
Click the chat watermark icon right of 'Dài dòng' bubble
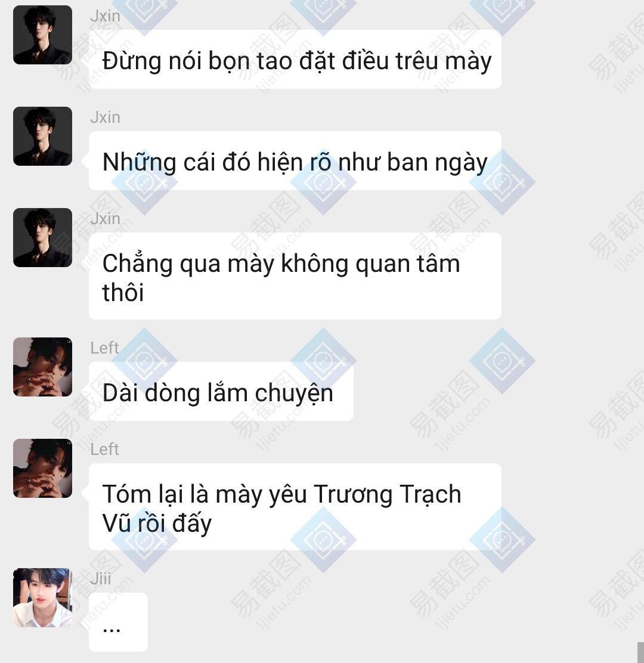click(502, 361)
